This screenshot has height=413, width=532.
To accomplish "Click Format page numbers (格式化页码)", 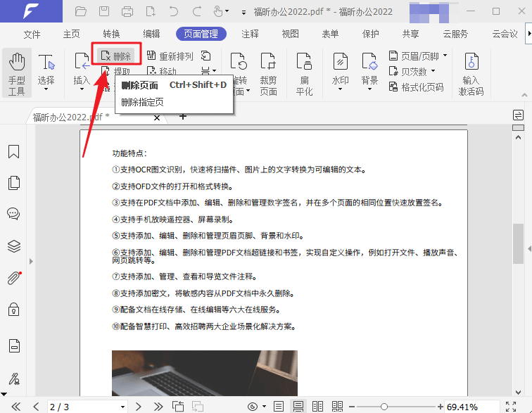I will (417, 87).
